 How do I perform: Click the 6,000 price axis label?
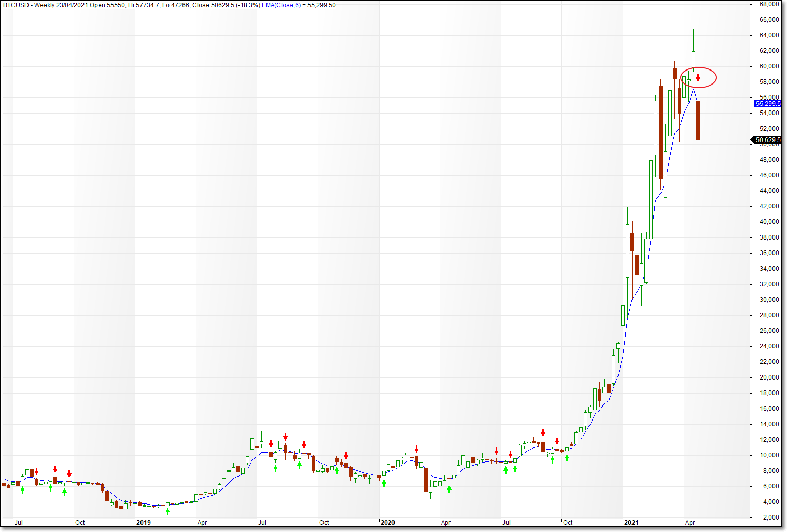pyautogui.click(x=771, y=486)
